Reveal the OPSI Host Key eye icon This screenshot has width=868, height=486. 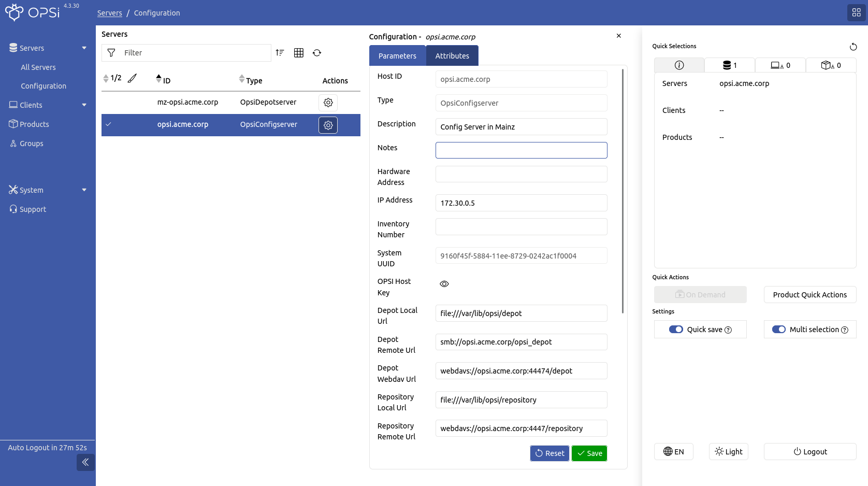[x=444, y=284]
